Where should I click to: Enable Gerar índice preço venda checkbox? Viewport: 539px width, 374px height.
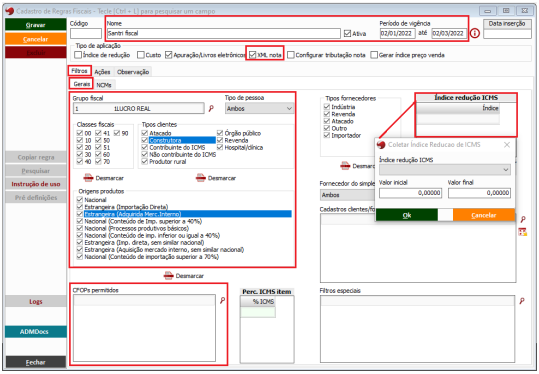(x=374, y=55)
